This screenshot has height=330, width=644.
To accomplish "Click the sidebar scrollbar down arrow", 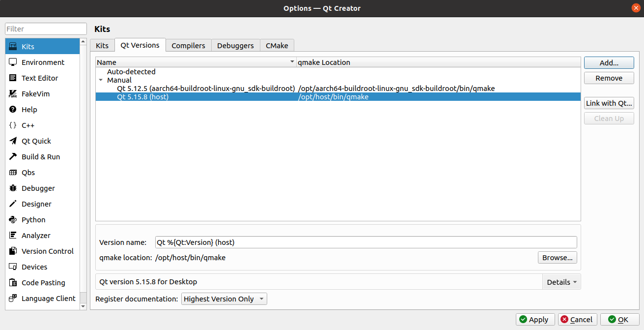I will click(x=83, y=306).
